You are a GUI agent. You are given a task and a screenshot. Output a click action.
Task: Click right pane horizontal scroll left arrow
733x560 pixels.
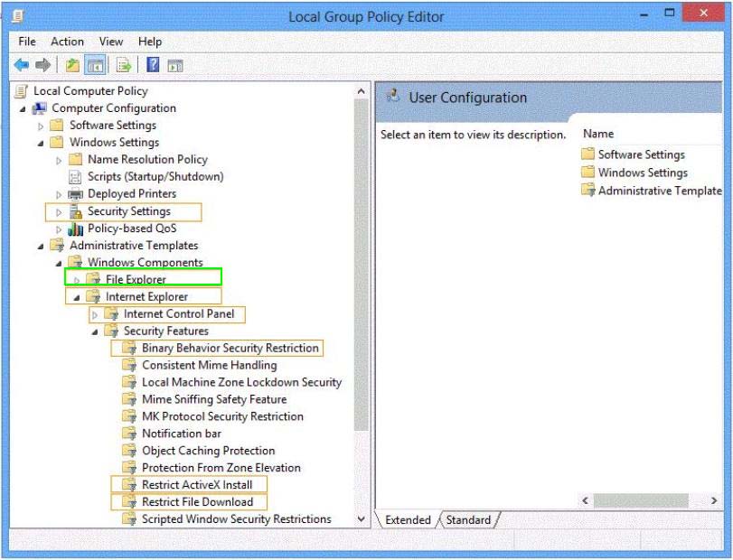[586, 500]
